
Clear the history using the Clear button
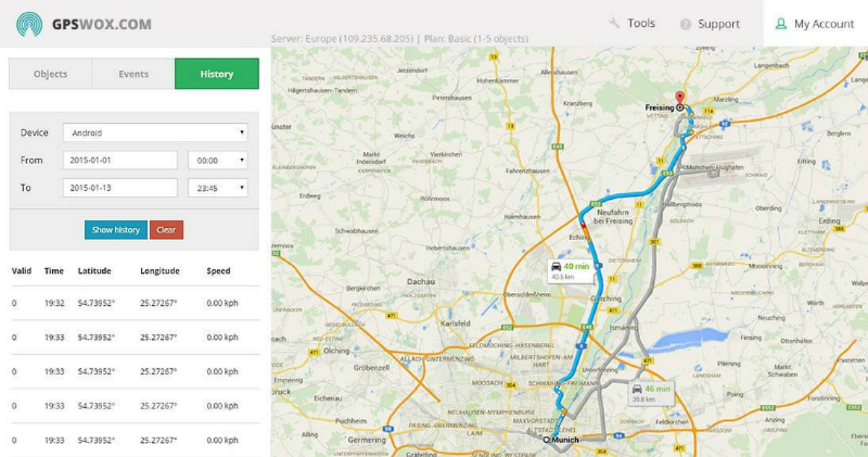[x=166, y=229]
